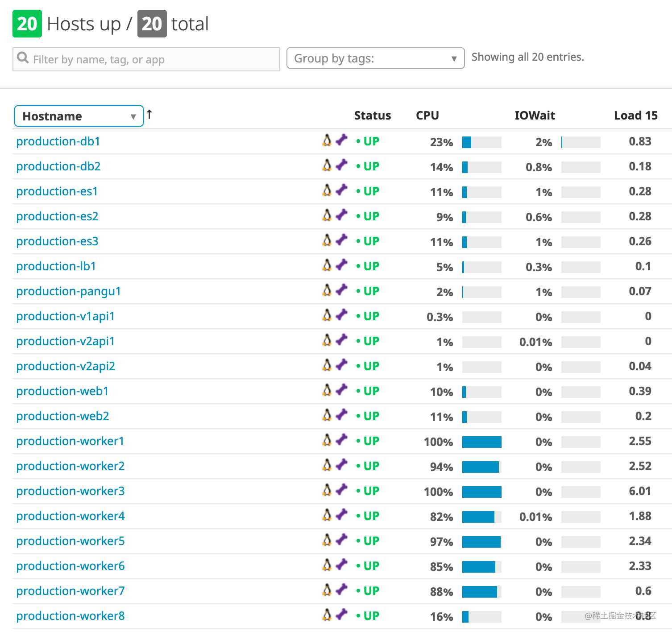Click the 0.01% IOWait value for production-v2api1
Image resolution: width=672 pixels, height=636 pixels.
tap(536, 342)
